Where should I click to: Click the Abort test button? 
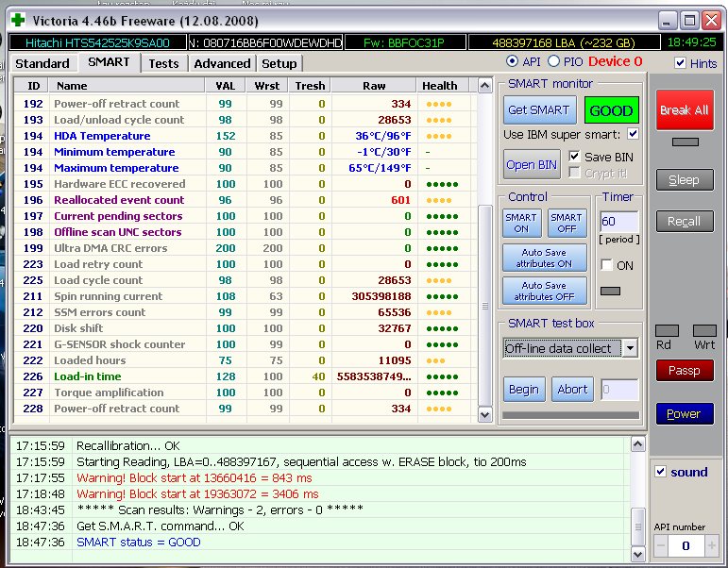[x=572, y=390]
